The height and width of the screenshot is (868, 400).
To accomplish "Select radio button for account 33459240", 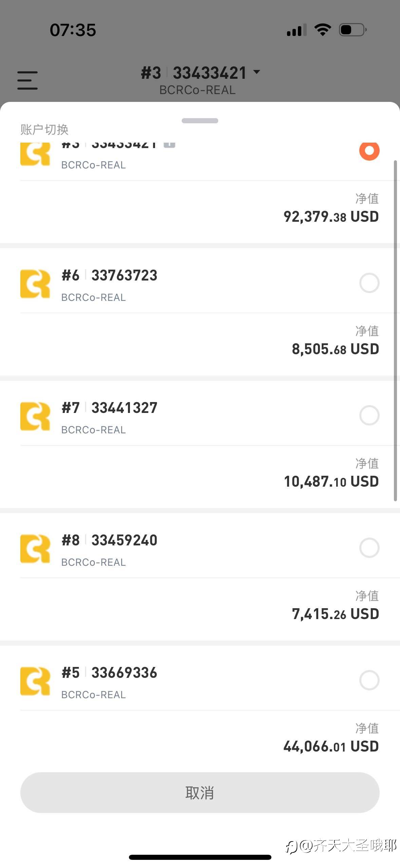I will click(x=369, y=548).
